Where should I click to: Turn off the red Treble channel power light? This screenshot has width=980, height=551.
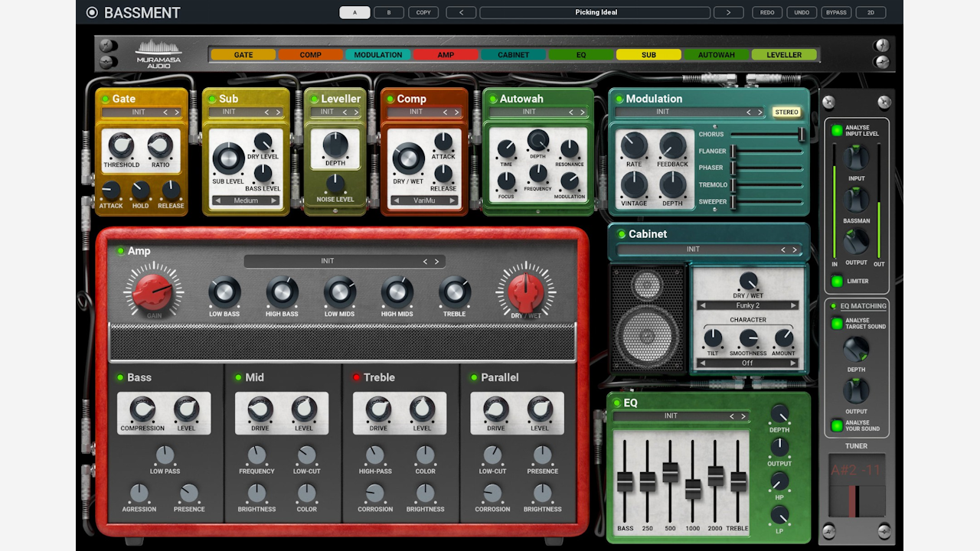(x=356, y=377)
